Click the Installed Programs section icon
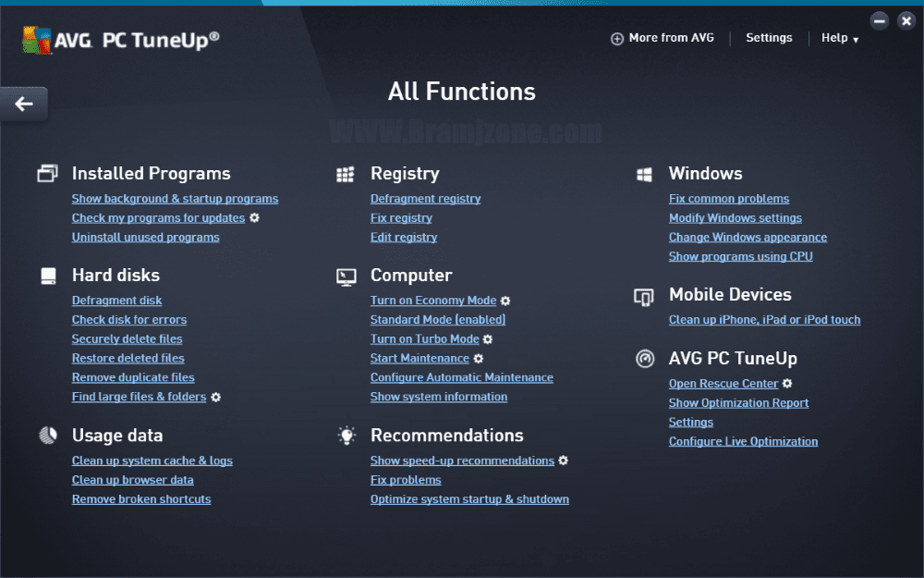 (x=48, y=174)
